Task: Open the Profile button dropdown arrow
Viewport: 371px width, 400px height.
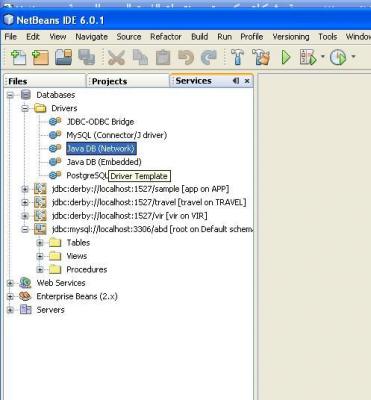Action: tap(353, 57)
